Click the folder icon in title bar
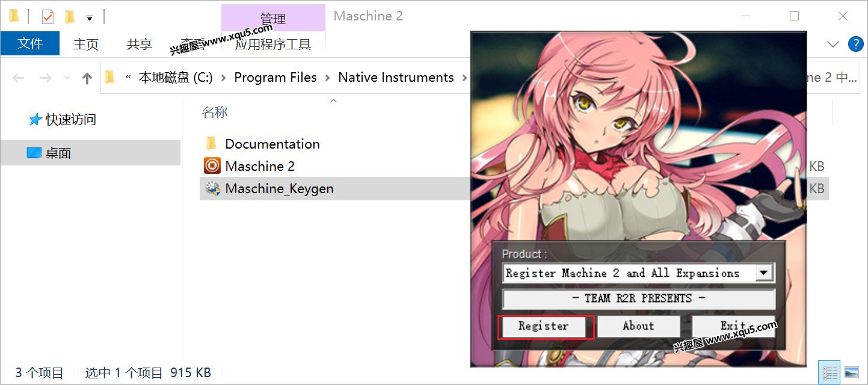 click(x=14, y=16)
